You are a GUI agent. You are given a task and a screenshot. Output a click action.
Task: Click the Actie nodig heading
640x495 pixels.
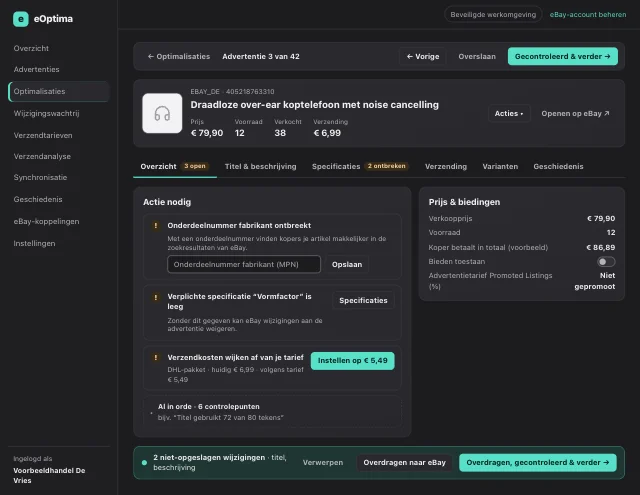[x=167, y=202]
